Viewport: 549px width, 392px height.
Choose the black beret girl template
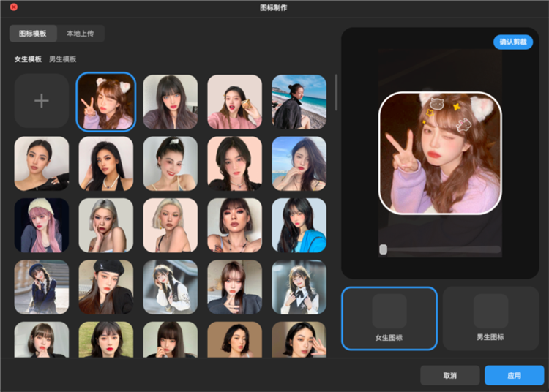click(x=106, y=287)
